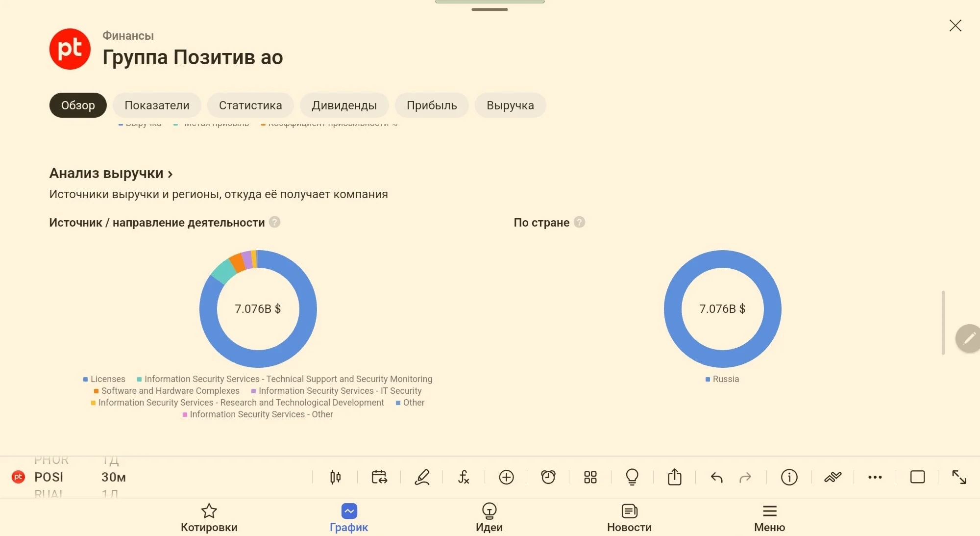Viewport: 980px width, 536px height.
Task: Toggle Technical Support and Security Monitoring legend
Action: coord(285,379)
